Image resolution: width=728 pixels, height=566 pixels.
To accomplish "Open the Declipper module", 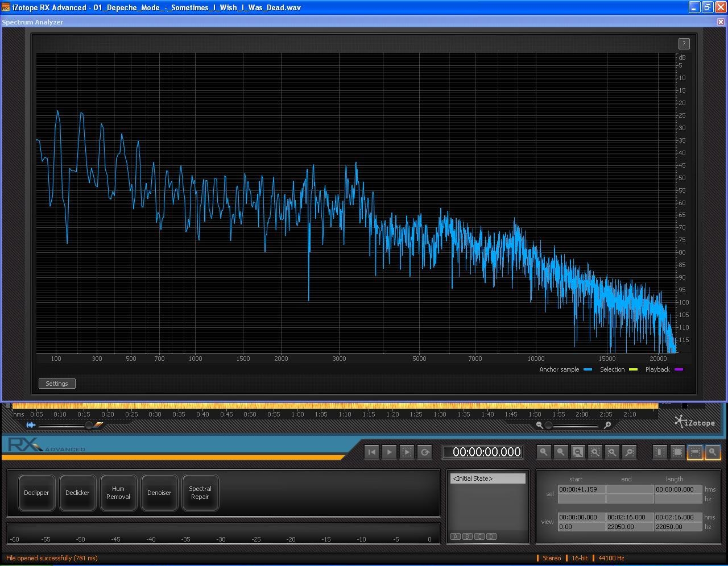I will [36, 493].
